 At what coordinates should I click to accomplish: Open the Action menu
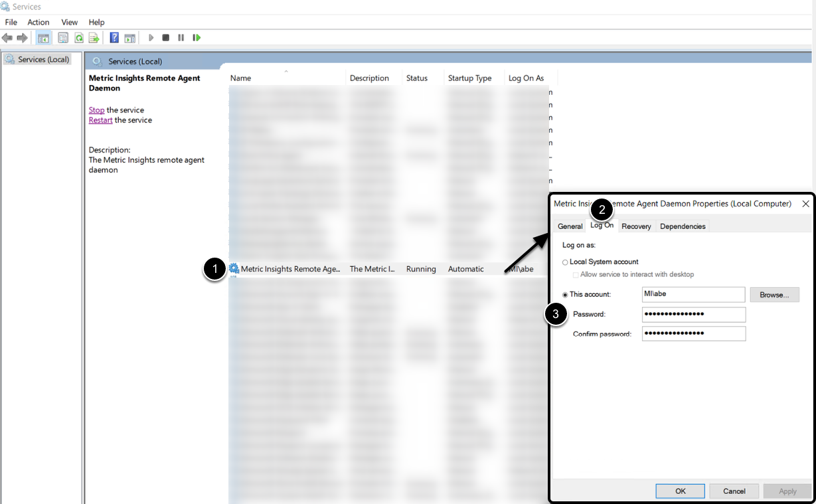[x=39, y=22]
